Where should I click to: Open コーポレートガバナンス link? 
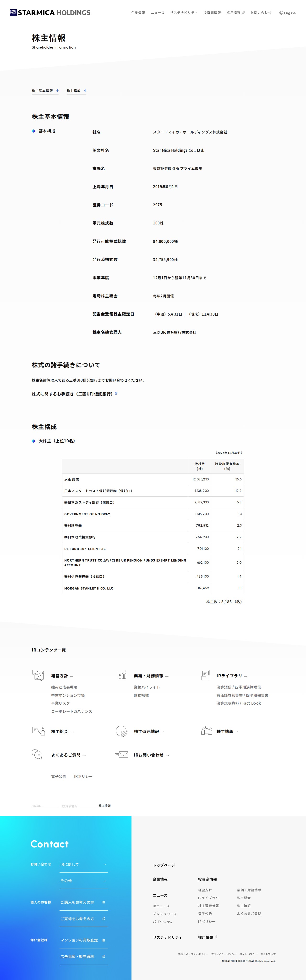tap(71, 711)
